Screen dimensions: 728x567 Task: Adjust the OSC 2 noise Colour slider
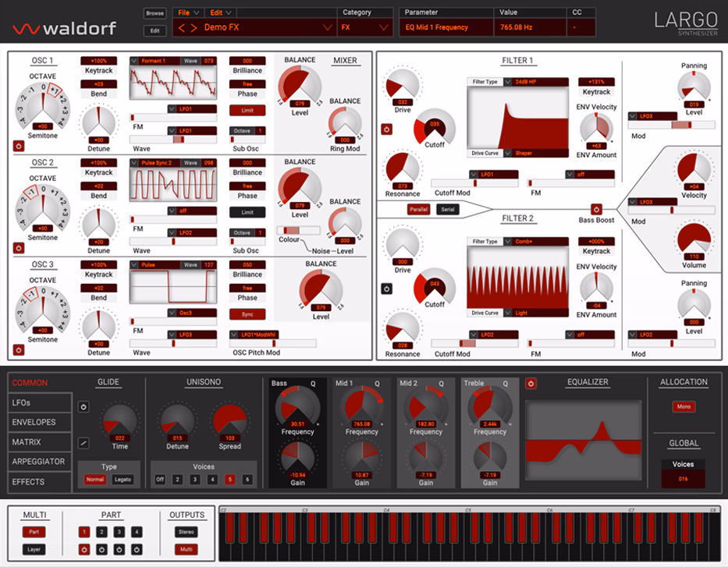click(x=299, y=230)
